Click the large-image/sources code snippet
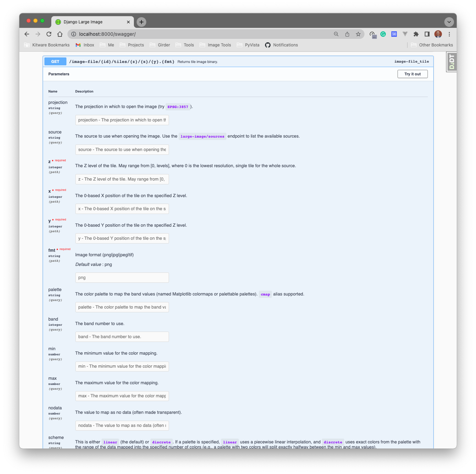The image size is (476, 474). pyautogui.click(x=202, y=136)
